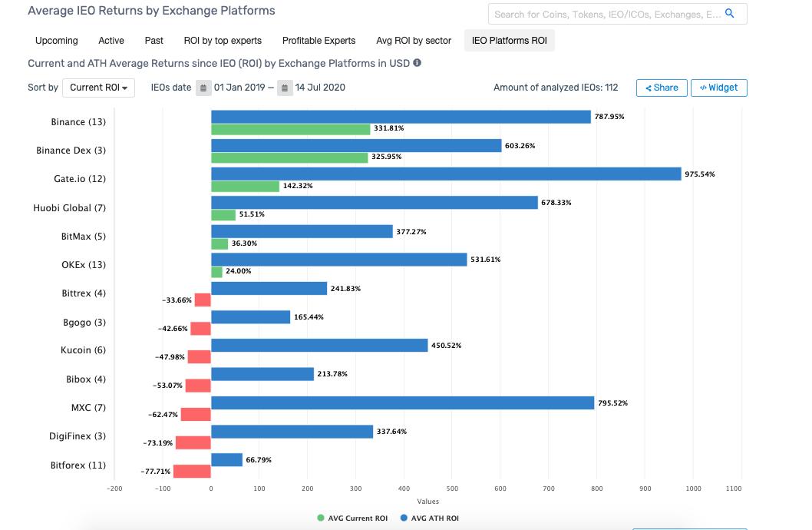
Task: Click the Widget button
Action: (718, 88)
